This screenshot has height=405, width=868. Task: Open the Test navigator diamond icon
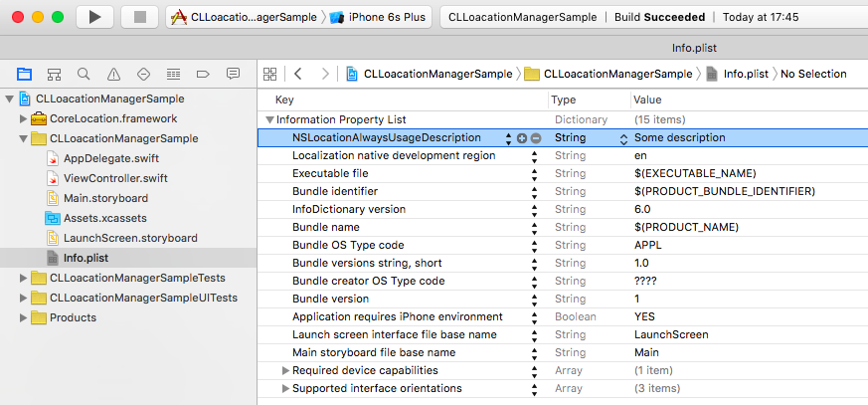[x=143, y=75]
